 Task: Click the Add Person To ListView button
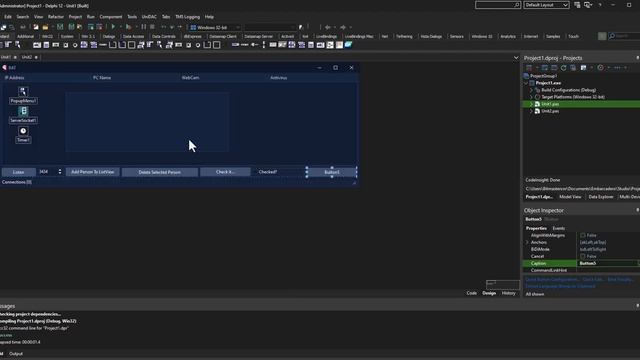click(x=93, y=172)
